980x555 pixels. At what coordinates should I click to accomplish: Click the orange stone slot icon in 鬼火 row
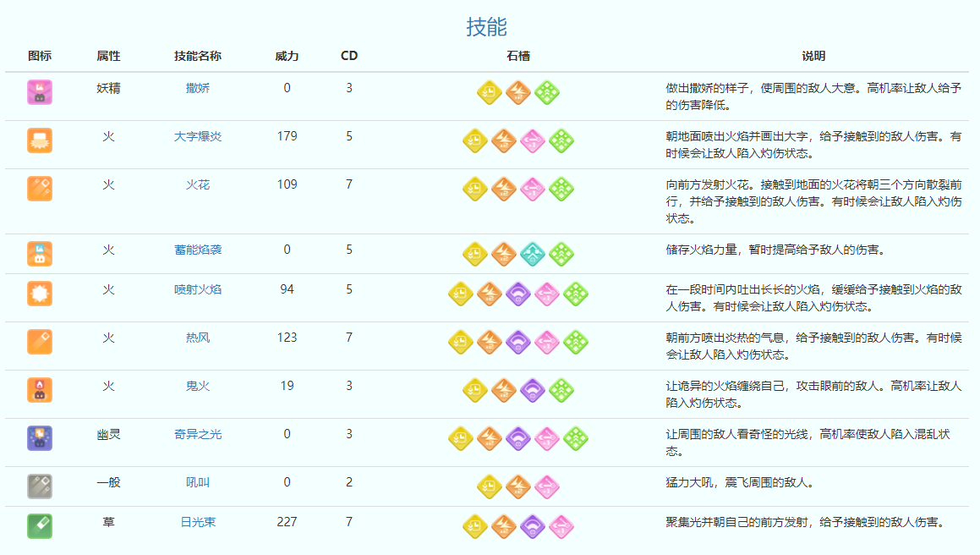coord(504,390)
